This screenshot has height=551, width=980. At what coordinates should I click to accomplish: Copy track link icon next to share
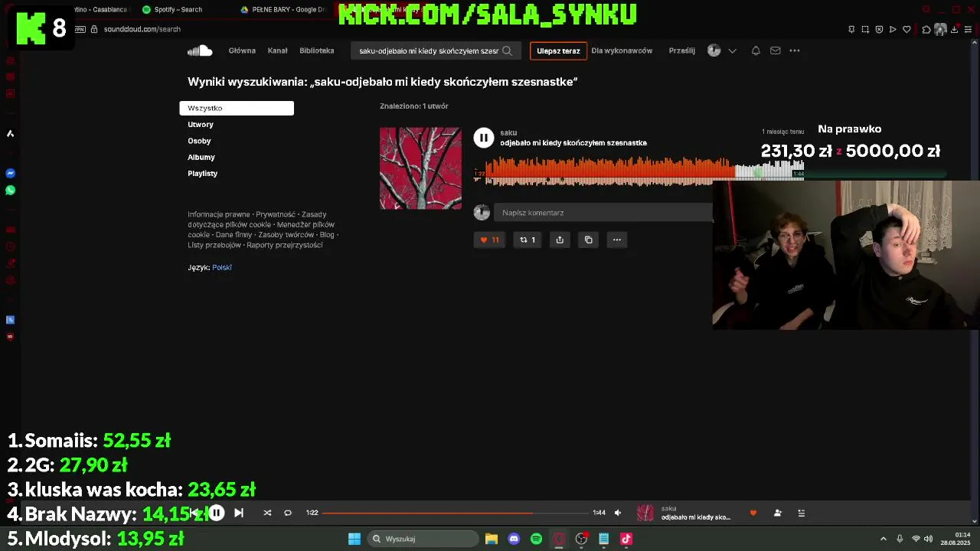coord(589,240)
